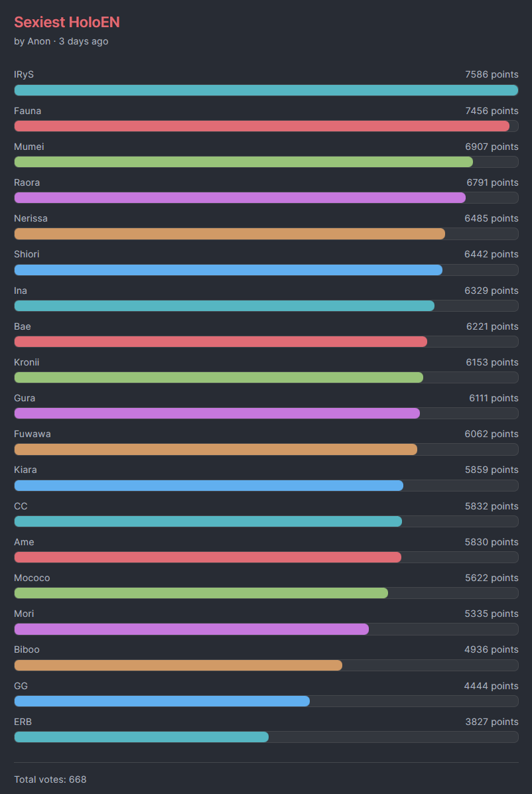532x794 pixels.
Task: Click the Ina result bar
Action: (266, 306)
